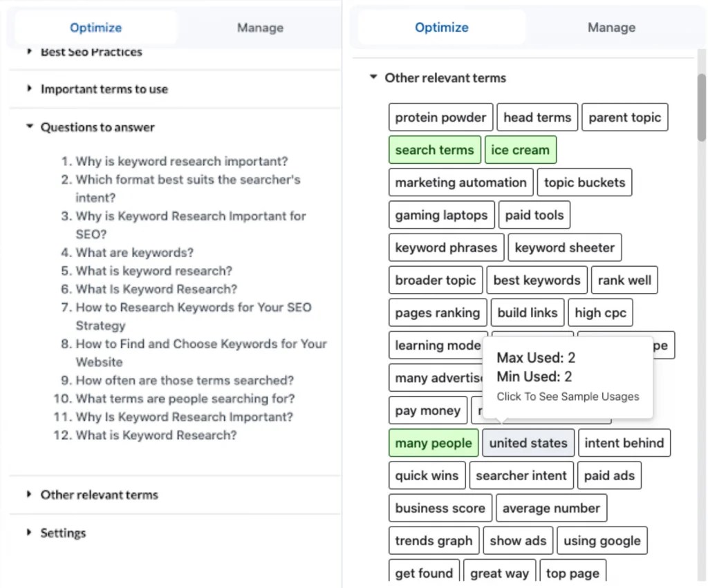Select the many people highlighted term
Image resolution: width=708 pixels, height=588 pixels.
(434, 443)
